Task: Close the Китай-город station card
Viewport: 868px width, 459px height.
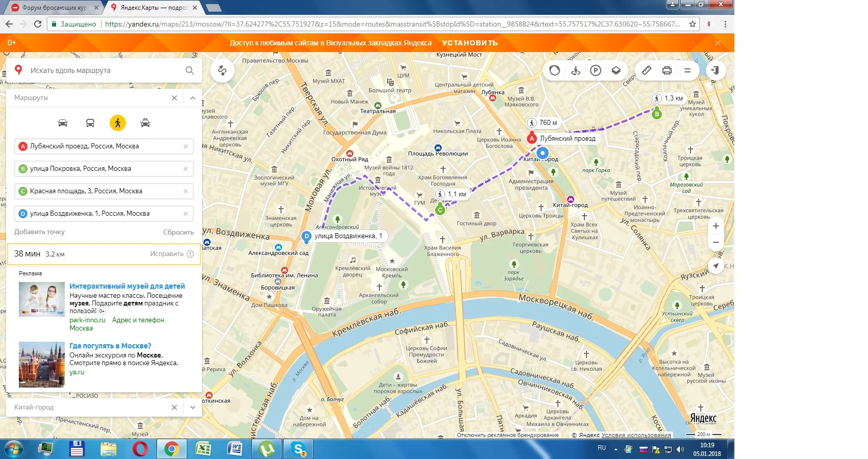Action: point(174,407)
